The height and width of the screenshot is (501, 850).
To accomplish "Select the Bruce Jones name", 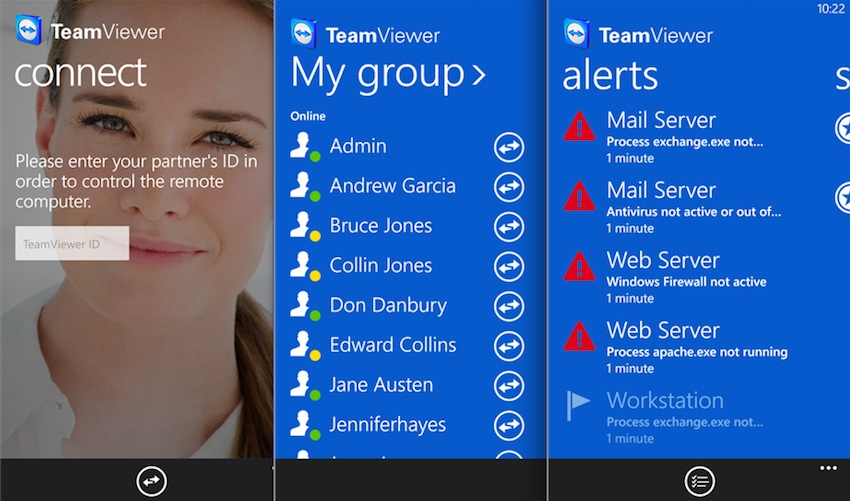I will click(x=381, y=226).
